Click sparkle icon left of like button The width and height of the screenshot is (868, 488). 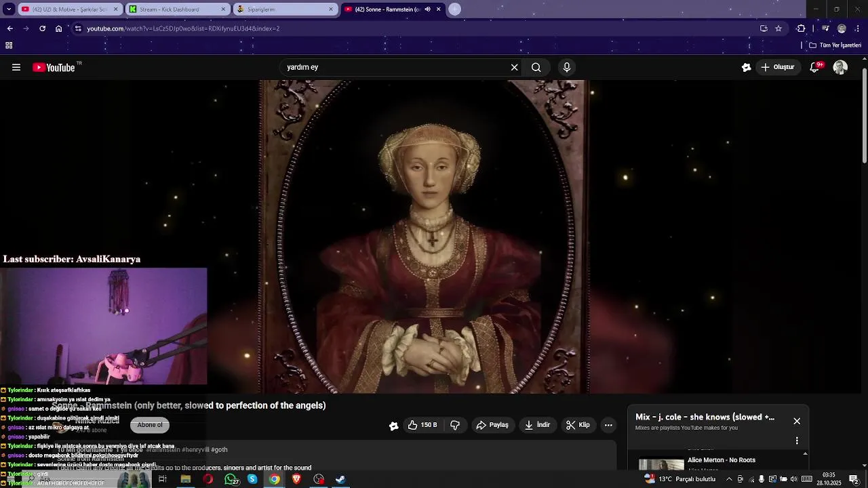pos(393,426)
